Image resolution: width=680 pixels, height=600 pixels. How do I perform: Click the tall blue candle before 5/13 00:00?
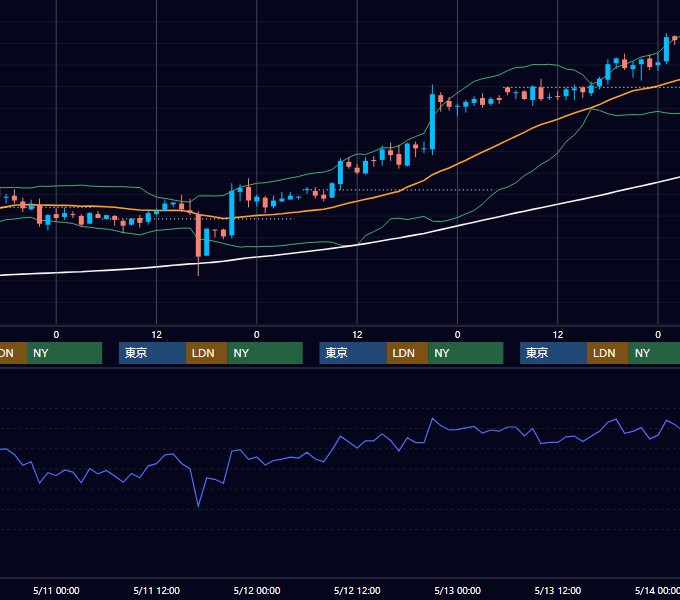pyautogui.click(x=432, y=121)
